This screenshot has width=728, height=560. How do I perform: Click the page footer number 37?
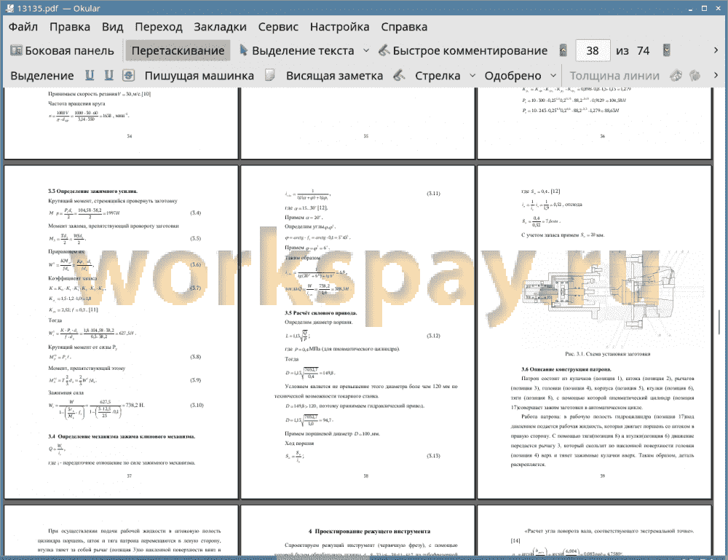[x=129, y=476]
